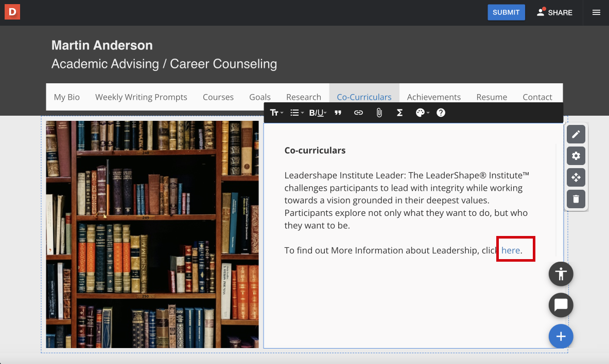609x364 pixels.
Task: Click the insert link icon in toolbar
Action: coord(358,113)
